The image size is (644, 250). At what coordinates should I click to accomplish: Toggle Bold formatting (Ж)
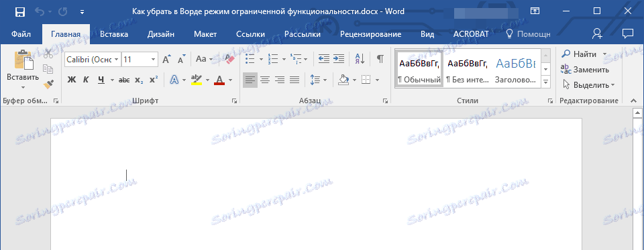click(72, 80)
